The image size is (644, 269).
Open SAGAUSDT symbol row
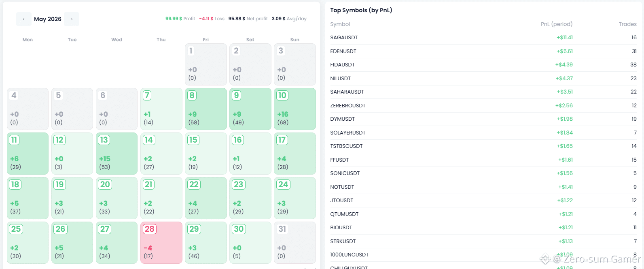(483, 38)
